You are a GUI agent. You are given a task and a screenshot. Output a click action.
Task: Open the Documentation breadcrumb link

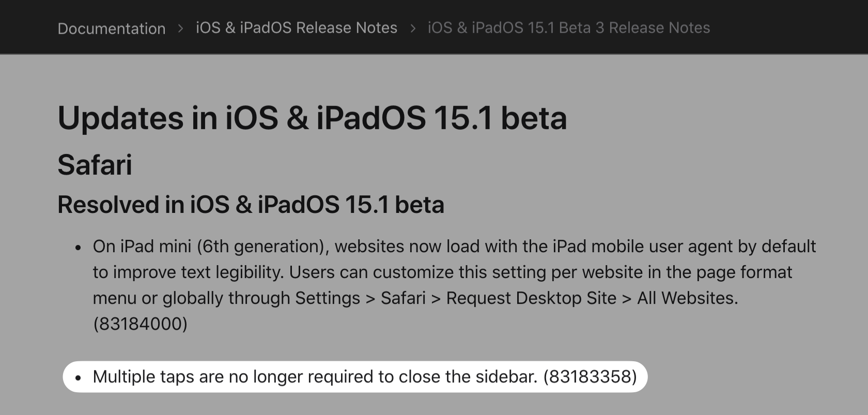[x=112, y=28]
